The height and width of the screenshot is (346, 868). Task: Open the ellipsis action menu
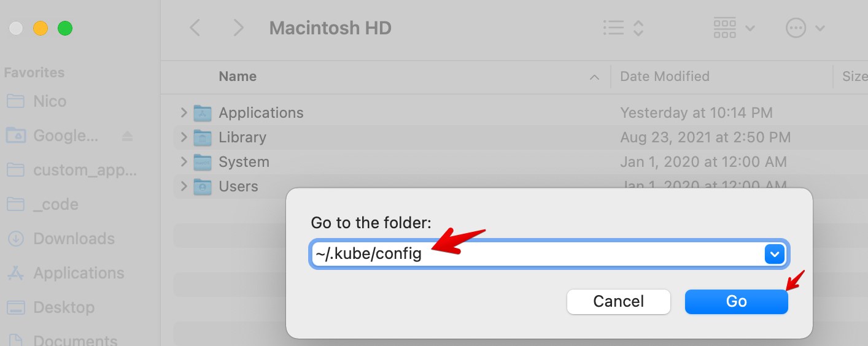[x=805, y=28]
